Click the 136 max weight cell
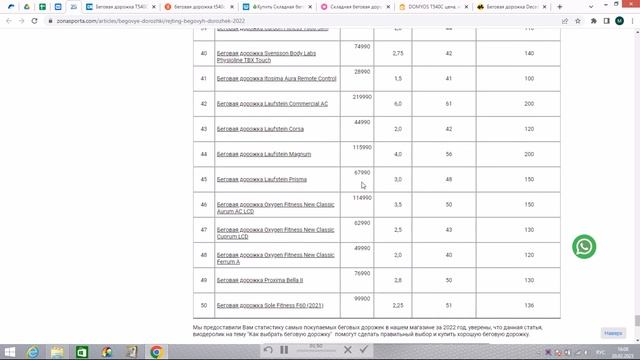640x360 pixels. pos(518,305)
